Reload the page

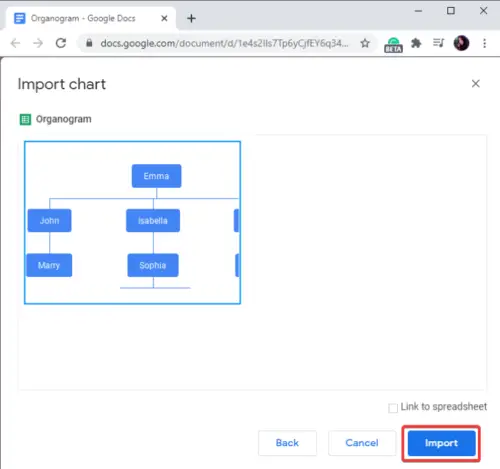61,43
